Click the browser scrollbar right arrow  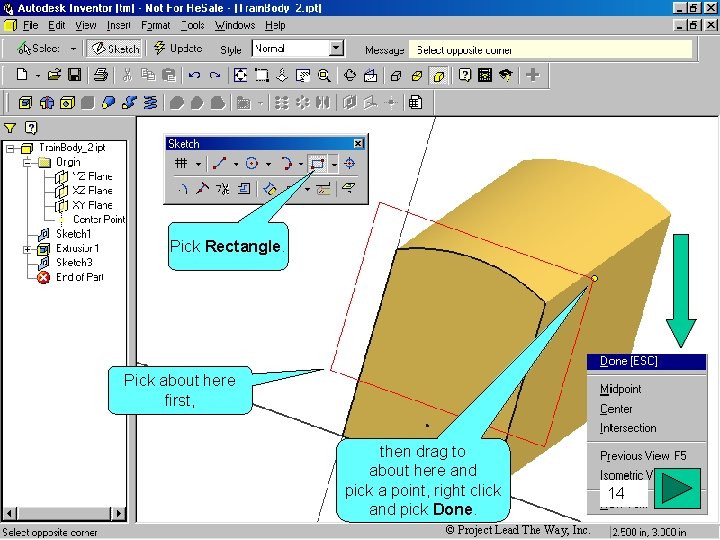[119, 513]
